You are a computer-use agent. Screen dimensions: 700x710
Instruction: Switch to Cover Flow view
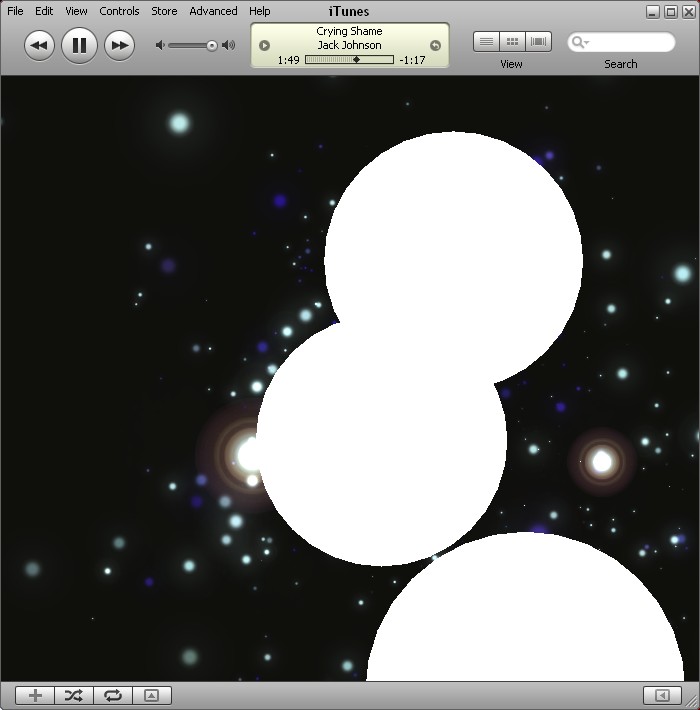538,42
